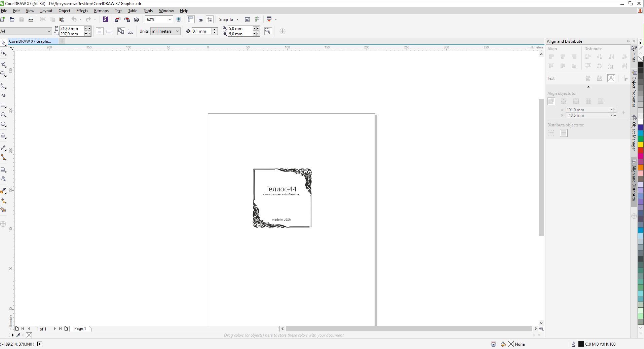Set page orientation to Landscape
This screenshot has width=644, height=349.
[x=109, y=31]
